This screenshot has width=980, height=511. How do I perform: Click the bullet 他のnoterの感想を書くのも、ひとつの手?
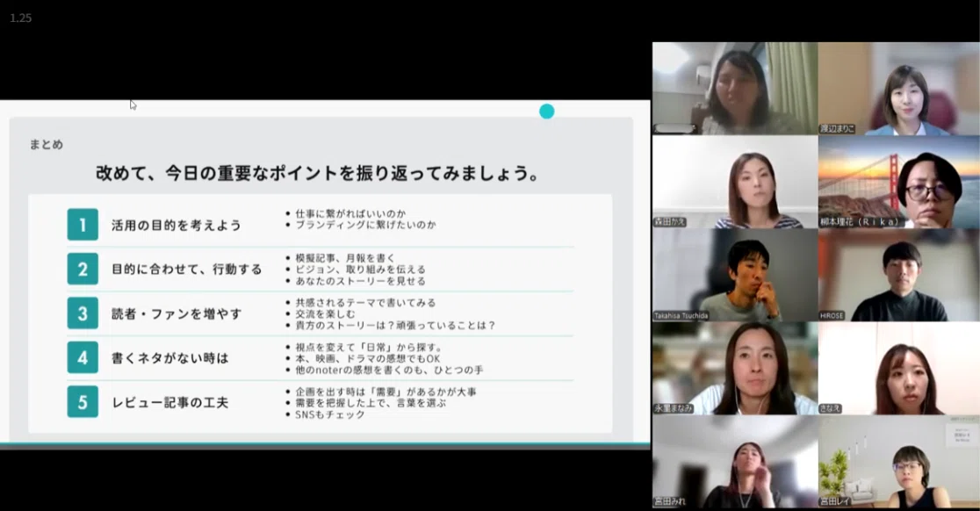click(389, 370)
